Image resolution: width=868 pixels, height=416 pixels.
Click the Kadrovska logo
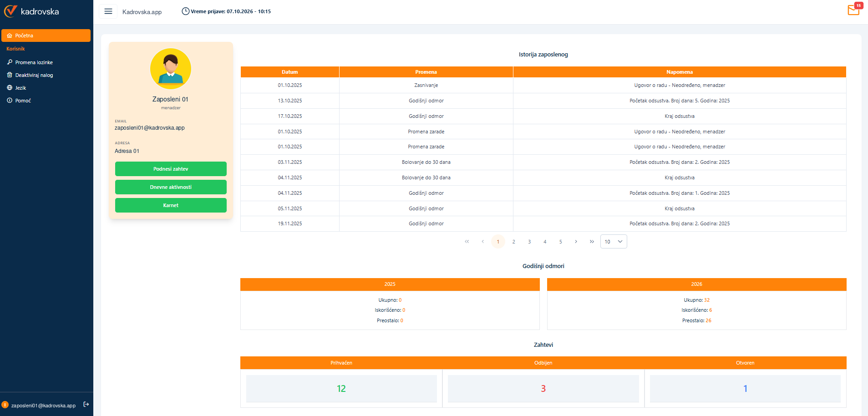tap(32, 11)
